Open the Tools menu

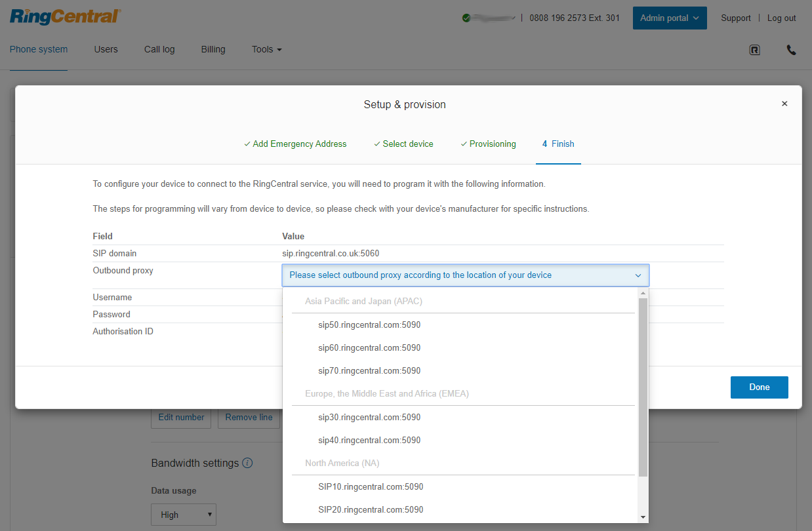pos(266,49)
